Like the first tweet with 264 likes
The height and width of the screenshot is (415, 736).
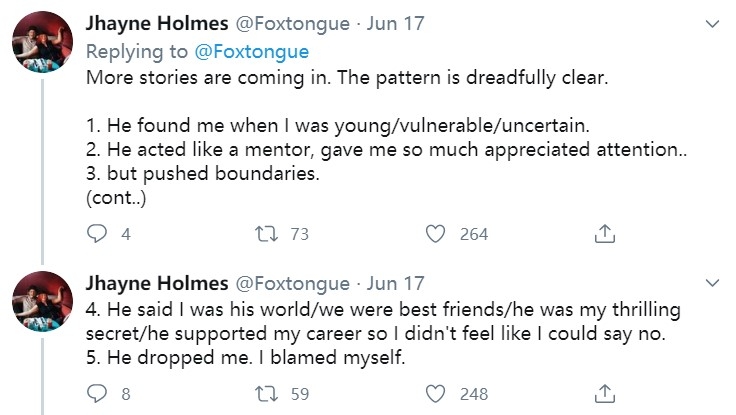(x=435, y=234)
